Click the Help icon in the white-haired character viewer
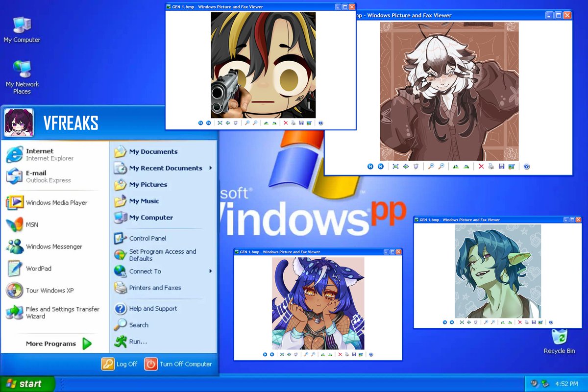588x392 pixels. click(527, 167)
